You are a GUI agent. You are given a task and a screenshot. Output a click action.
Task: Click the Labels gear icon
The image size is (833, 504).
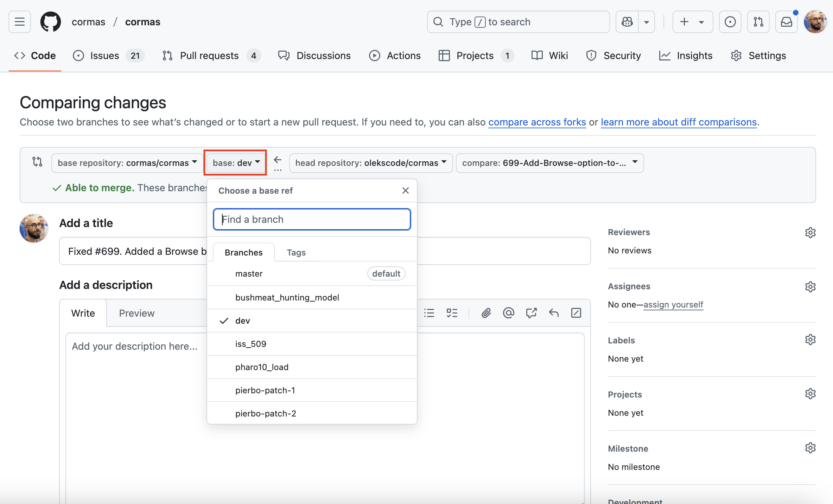click(810, 340)
